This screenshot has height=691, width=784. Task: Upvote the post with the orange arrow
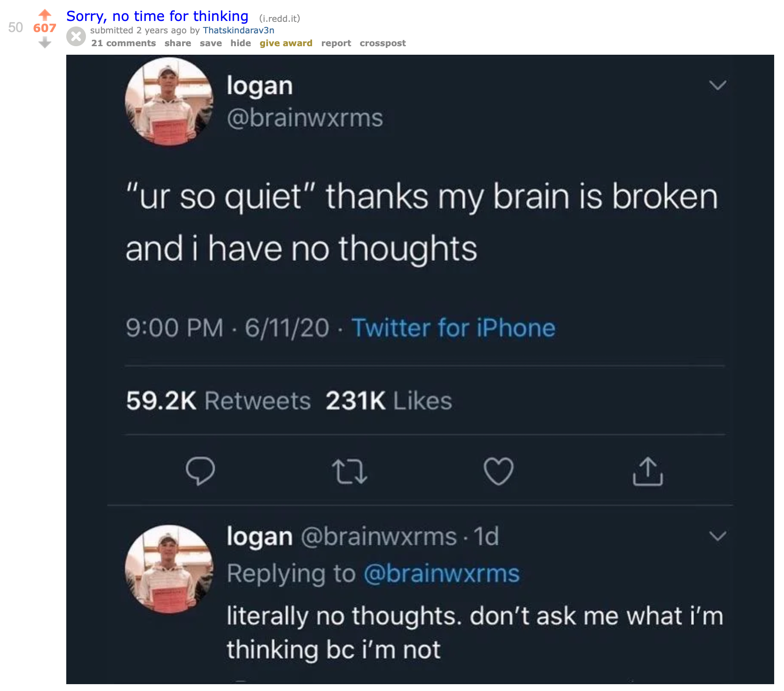(45, 15)
